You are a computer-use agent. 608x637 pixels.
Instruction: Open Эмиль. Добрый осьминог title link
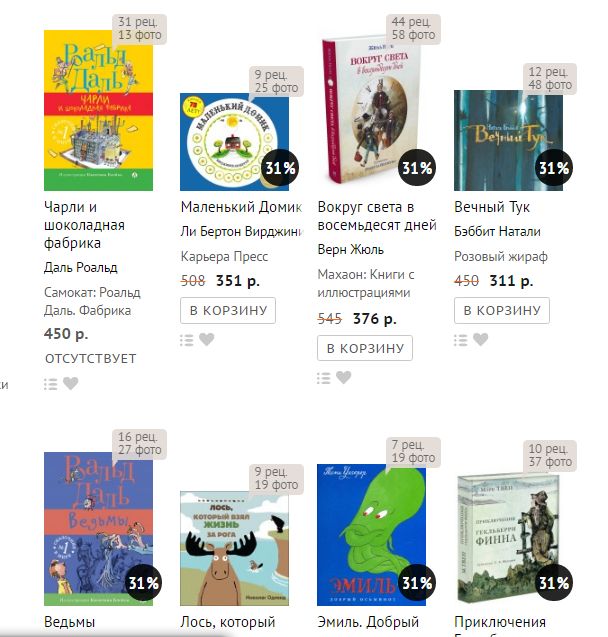pyautogui.click(x=368, y=622)
